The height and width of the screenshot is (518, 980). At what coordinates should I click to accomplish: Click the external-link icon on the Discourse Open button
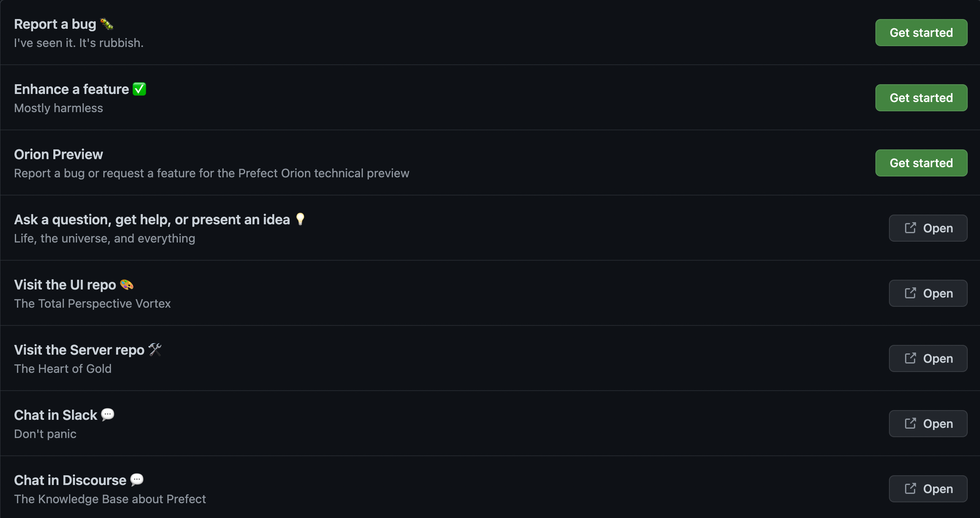pos(911,489)
